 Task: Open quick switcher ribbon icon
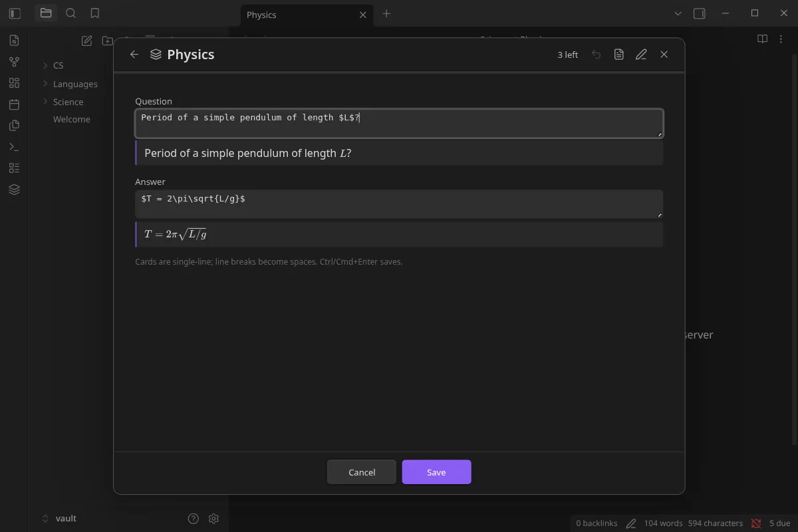point(14,41)
